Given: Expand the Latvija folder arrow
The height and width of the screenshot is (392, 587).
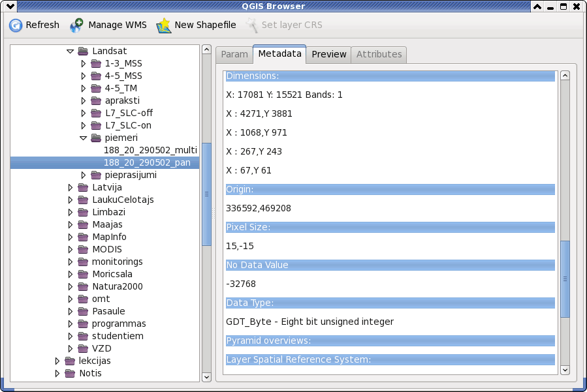Looking at the screenshot, I should pos(71,187).
